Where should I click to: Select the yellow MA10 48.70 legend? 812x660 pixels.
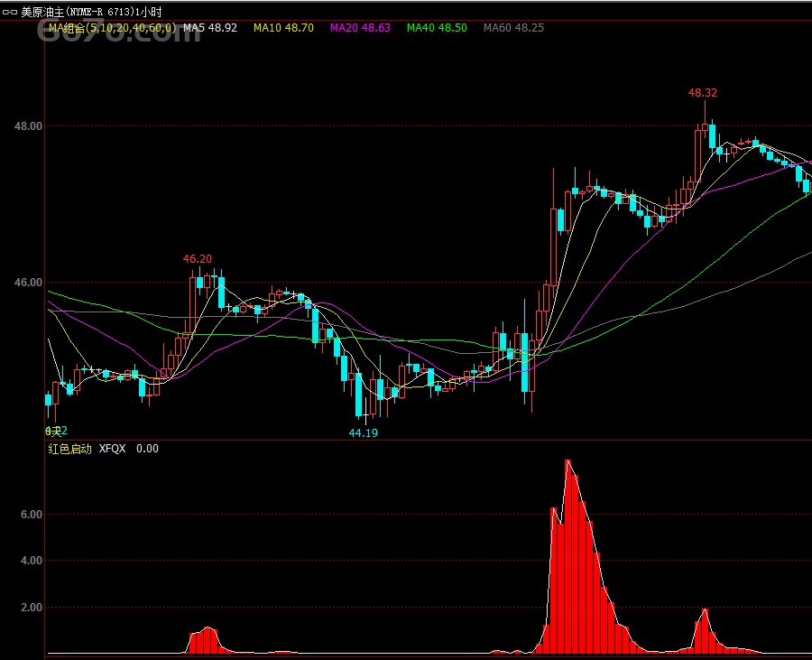[284, 28]
